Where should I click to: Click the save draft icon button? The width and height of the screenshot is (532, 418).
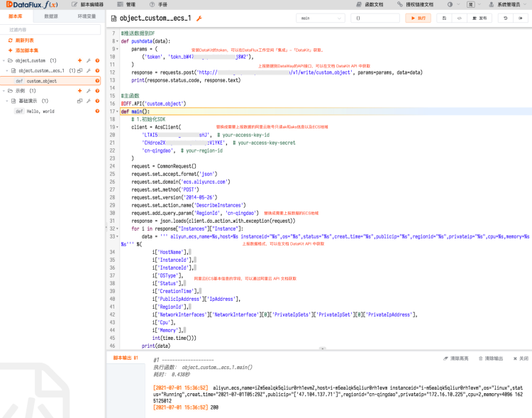444,18
